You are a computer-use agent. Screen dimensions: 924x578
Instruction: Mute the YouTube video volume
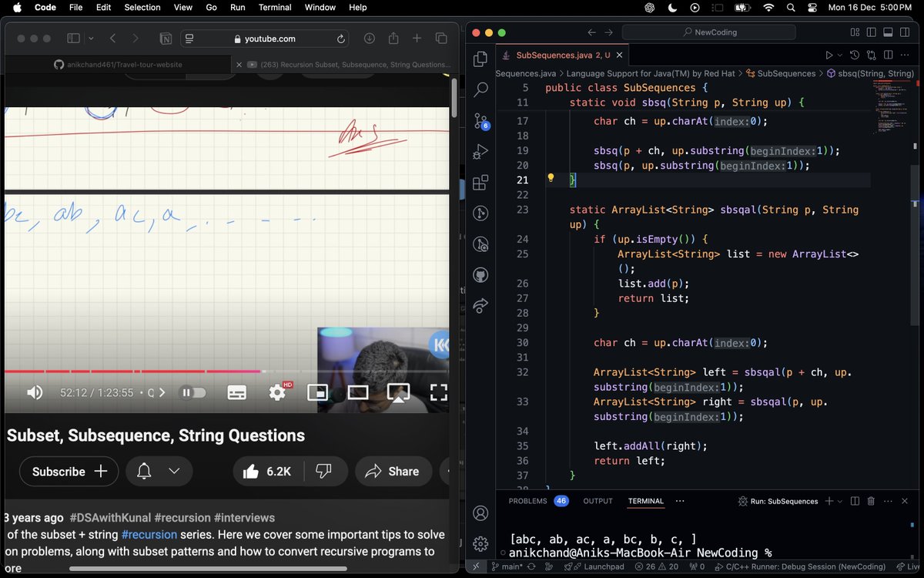coord(35,392)
